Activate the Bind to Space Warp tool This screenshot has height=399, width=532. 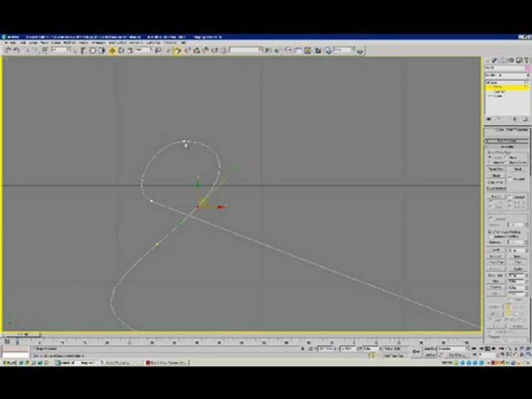coord(45,50)
